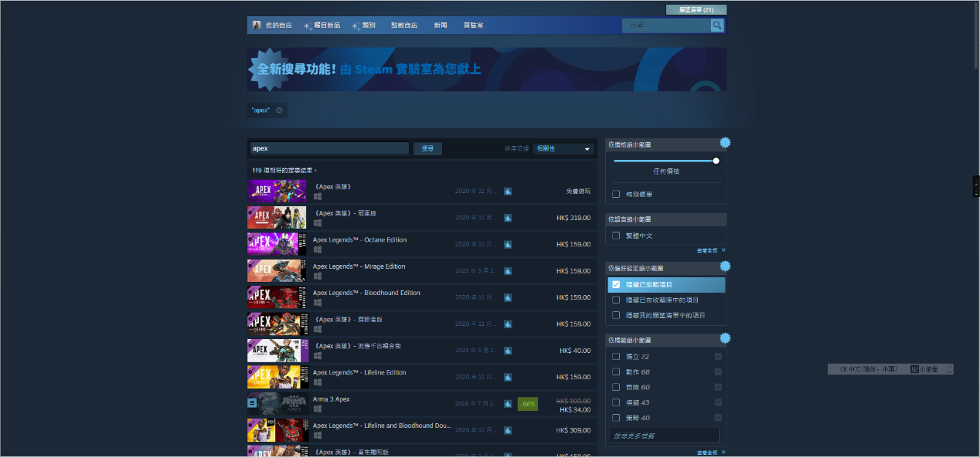This screenshot has height=458, width=980.
Task: Open the 實驗室 tab
Action: (474, 25)
